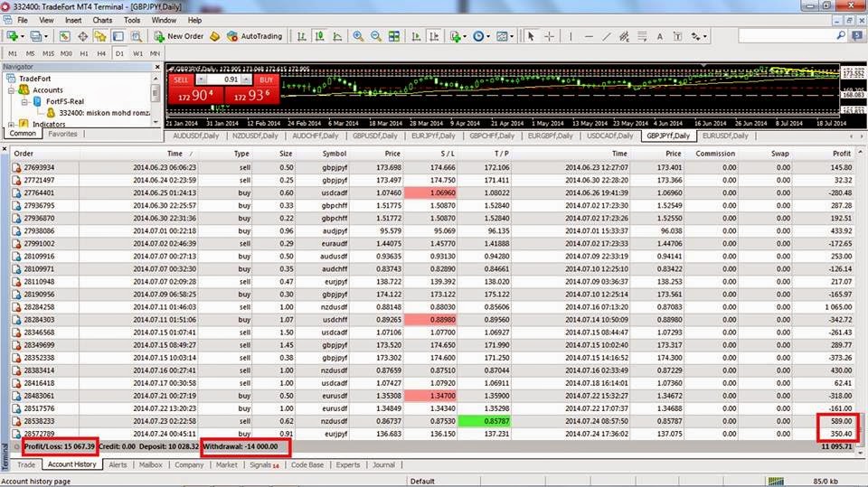Switch chart to bar chart icon
Viewport: 868px width, 487px height.
click(302, 36)
